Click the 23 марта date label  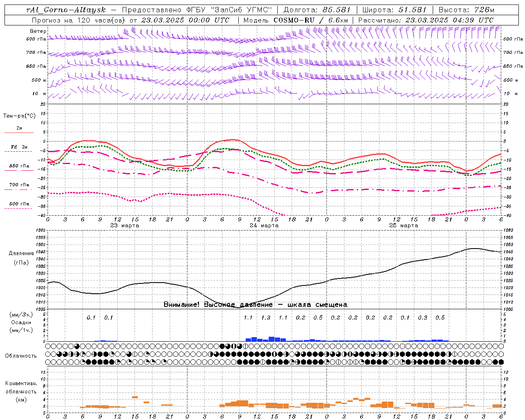[x=125, y=225]
